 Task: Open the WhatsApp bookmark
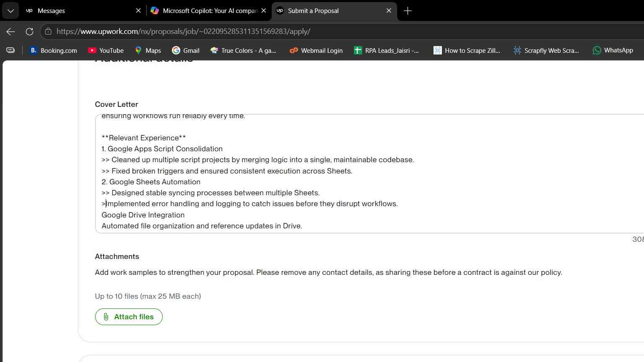coord(613,50)
